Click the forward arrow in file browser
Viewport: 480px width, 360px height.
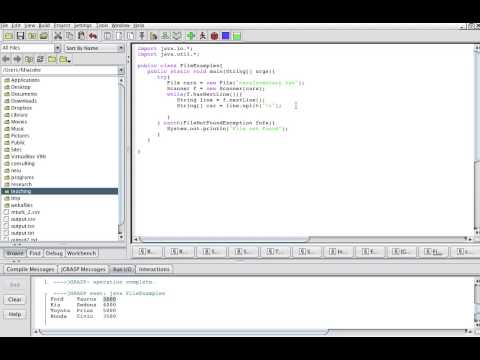17,59
